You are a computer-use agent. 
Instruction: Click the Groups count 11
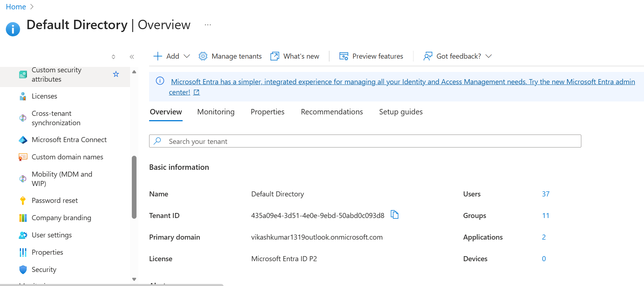[546, 215]
